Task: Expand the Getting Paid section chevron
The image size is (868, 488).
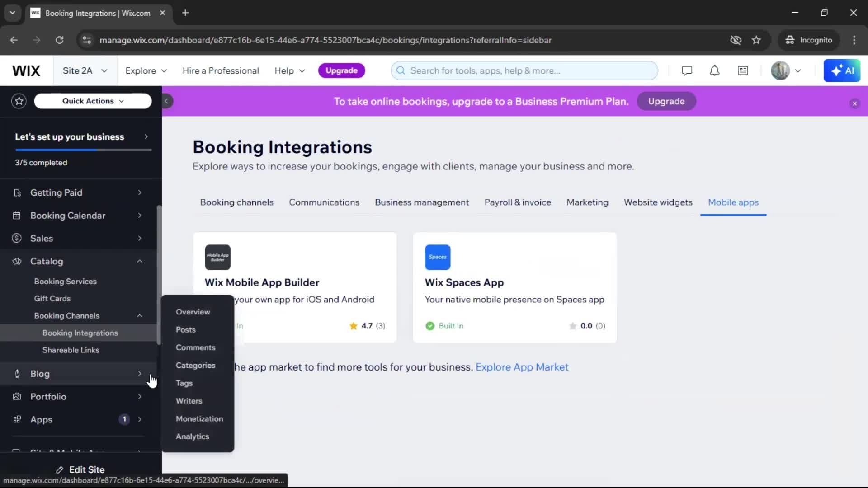Action: (x=140, y=192)
